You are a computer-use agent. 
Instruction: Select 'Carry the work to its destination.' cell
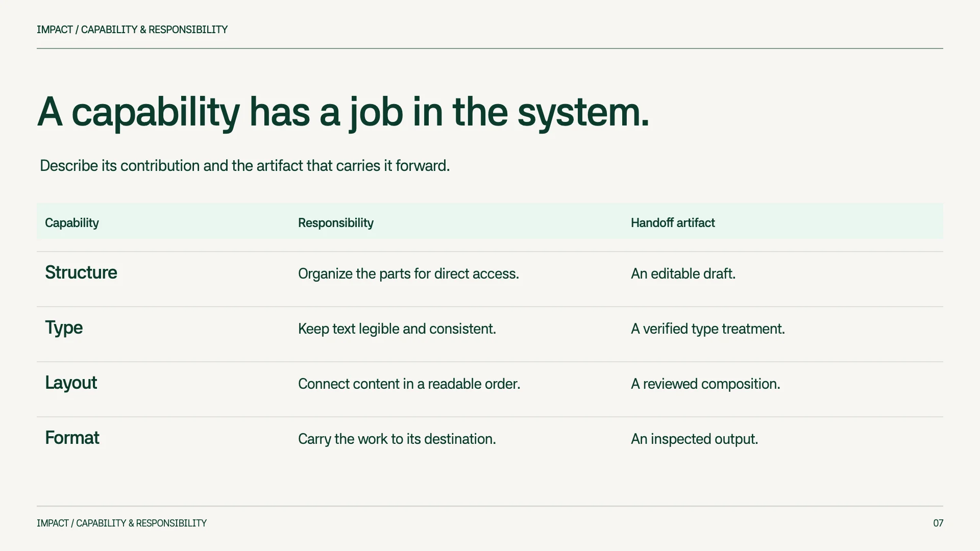tap(397, 439)
